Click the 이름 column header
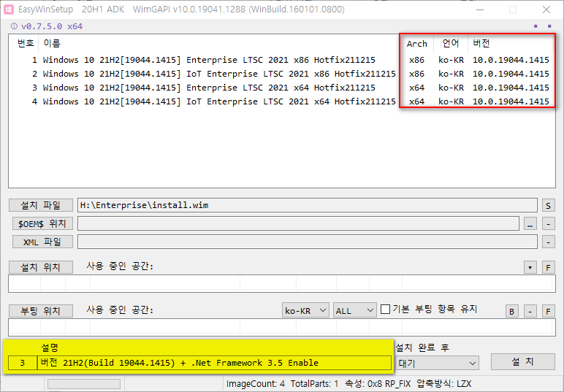Screen dimensions: 564x392 [52, 43]
